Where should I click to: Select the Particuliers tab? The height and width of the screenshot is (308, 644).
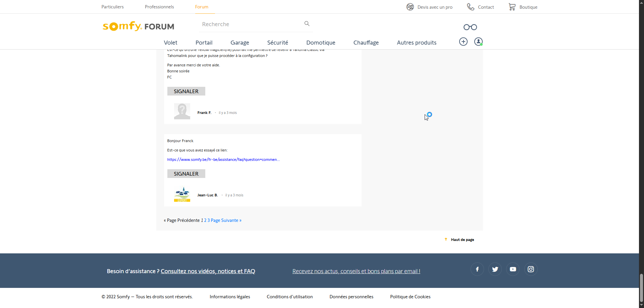pos(112,7)
